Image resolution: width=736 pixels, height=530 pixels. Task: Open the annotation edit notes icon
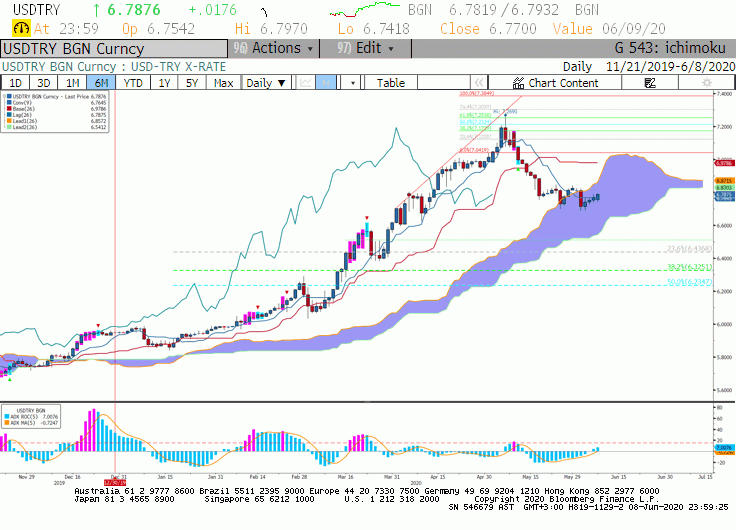pos(650,83)
